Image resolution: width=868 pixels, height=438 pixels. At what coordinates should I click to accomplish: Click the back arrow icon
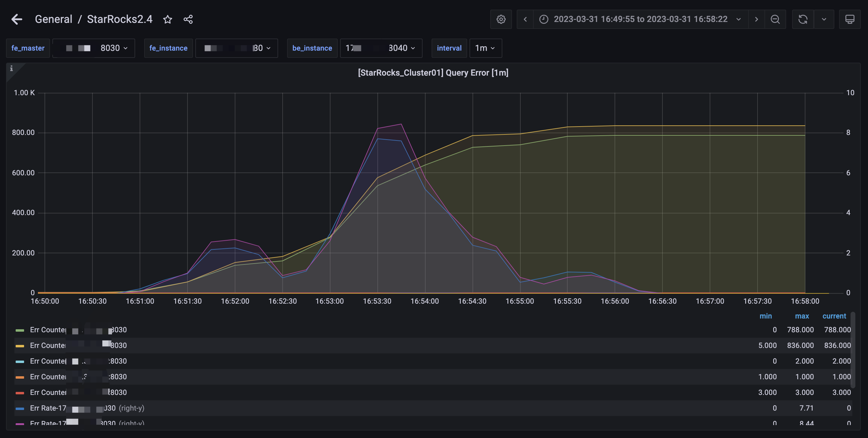[x=17, y=19]
